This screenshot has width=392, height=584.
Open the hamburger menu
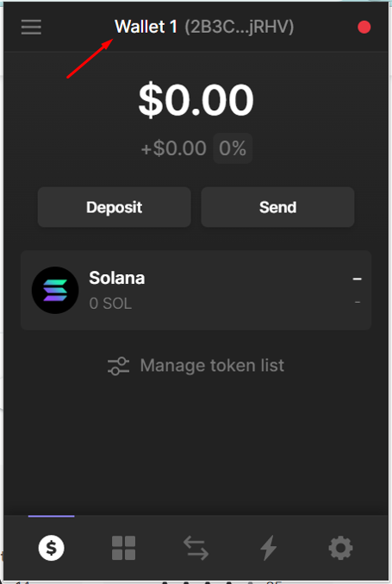(31, 28)
